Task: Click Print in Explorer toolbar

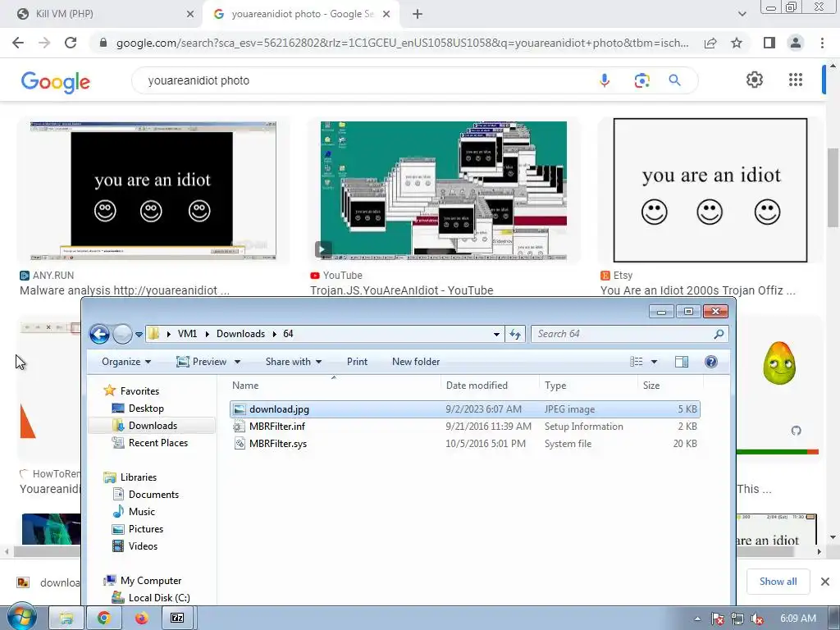Action: [x=358, y=362]
